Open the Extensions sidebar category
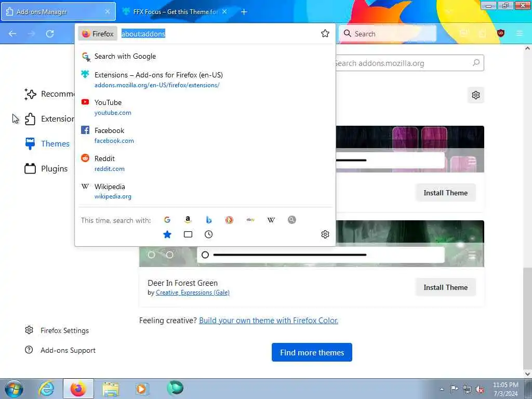This screenshot has width=532, height=399. click(49, 119)
